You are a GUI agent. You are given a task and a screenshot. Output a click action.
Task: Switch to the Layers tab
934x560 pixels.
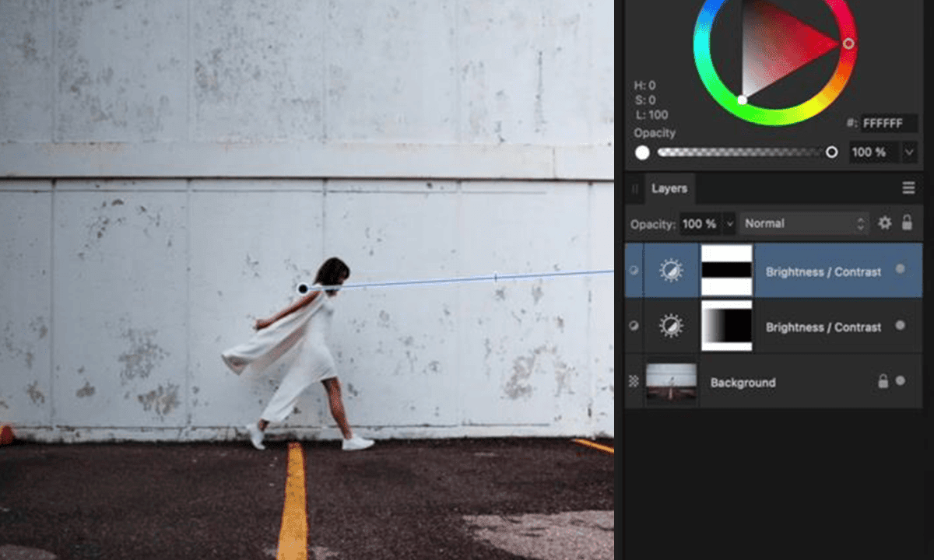tap(669, 188)
